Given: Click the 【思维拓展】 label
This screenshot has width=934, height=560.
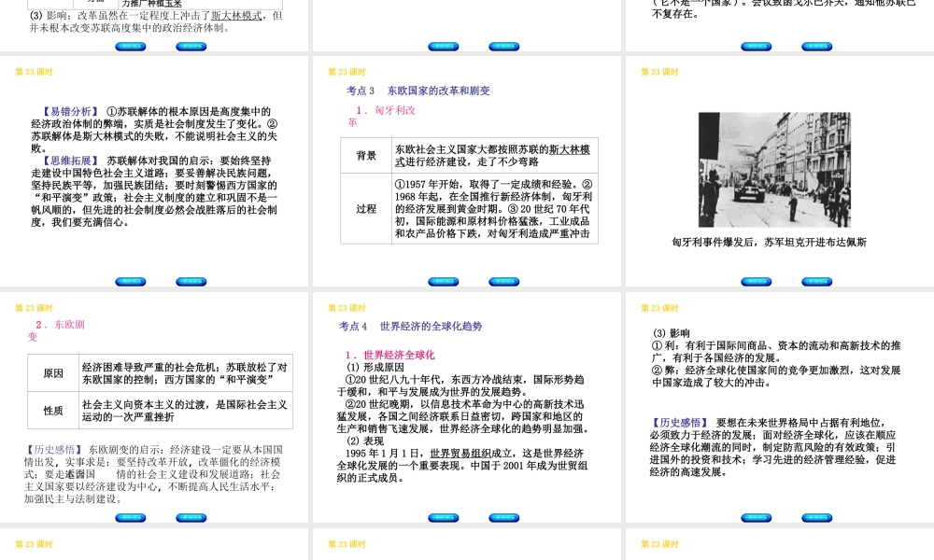Looking at the screenshot, I should (x=70, y=161).
